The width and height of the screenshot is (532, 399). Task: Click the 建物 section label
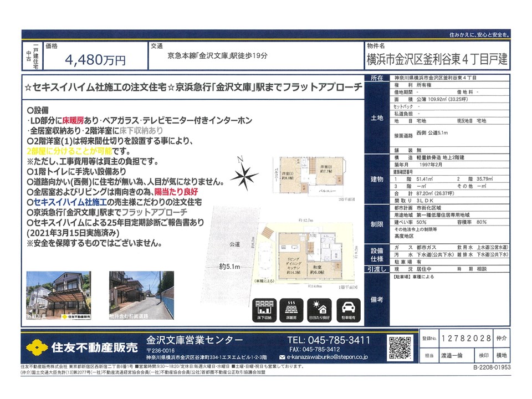pyautogui.click(x=375, y=180)
